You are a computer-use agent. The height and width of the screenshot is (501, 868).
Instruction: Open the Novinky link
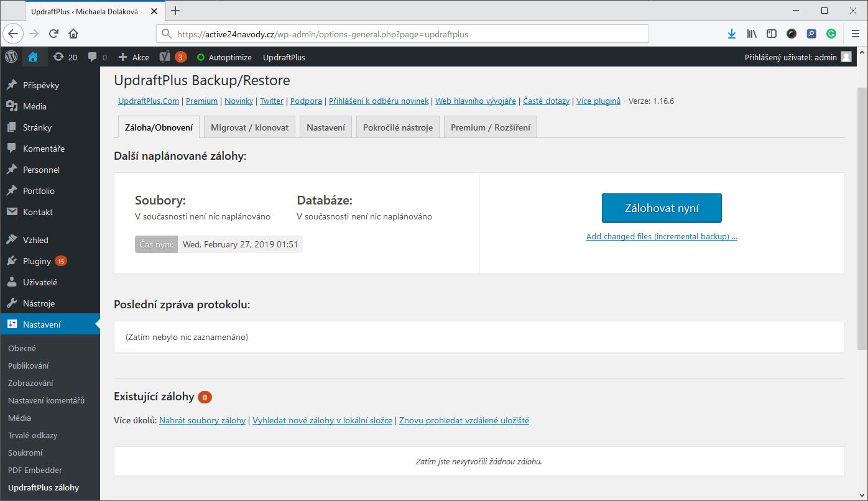[x=239, y=101]
